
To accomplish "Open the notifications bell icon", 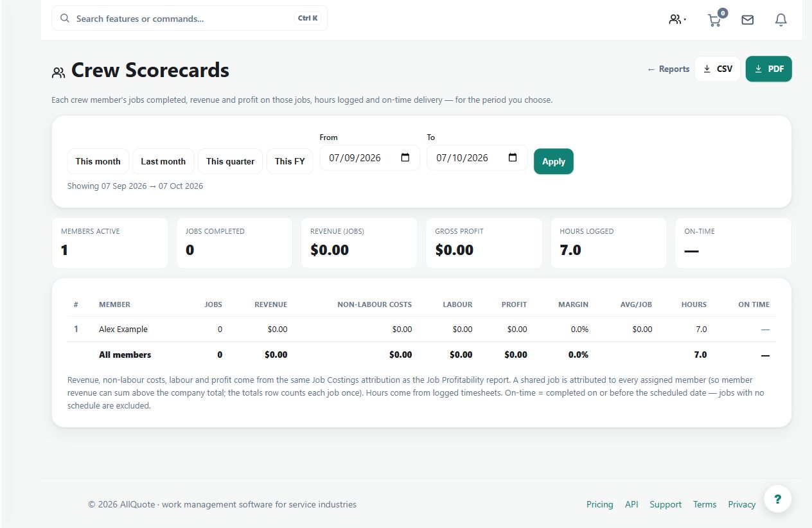I will point(781,20).
